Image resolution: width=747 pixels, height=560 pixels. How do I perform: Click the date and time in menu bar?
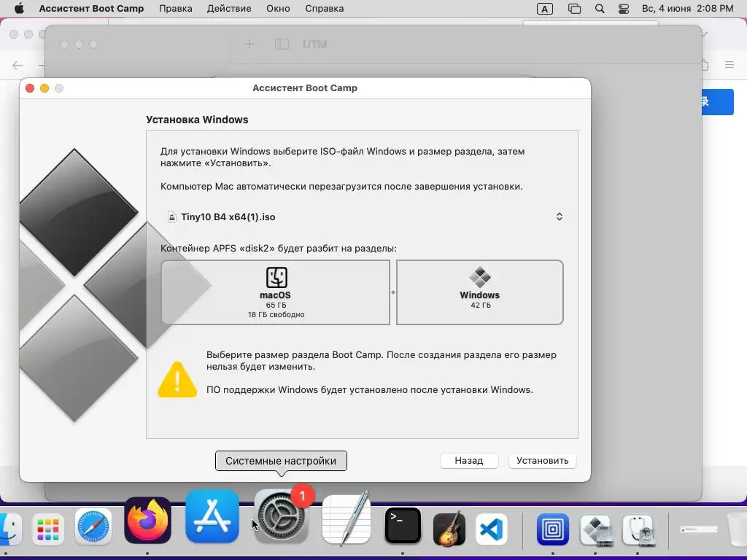point(687,9)
